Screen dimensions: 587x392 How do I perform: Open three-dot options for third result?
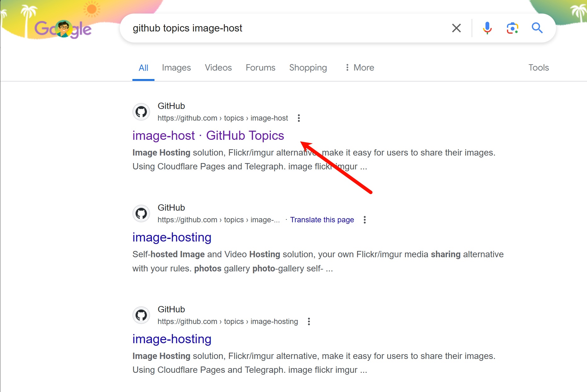309,321
